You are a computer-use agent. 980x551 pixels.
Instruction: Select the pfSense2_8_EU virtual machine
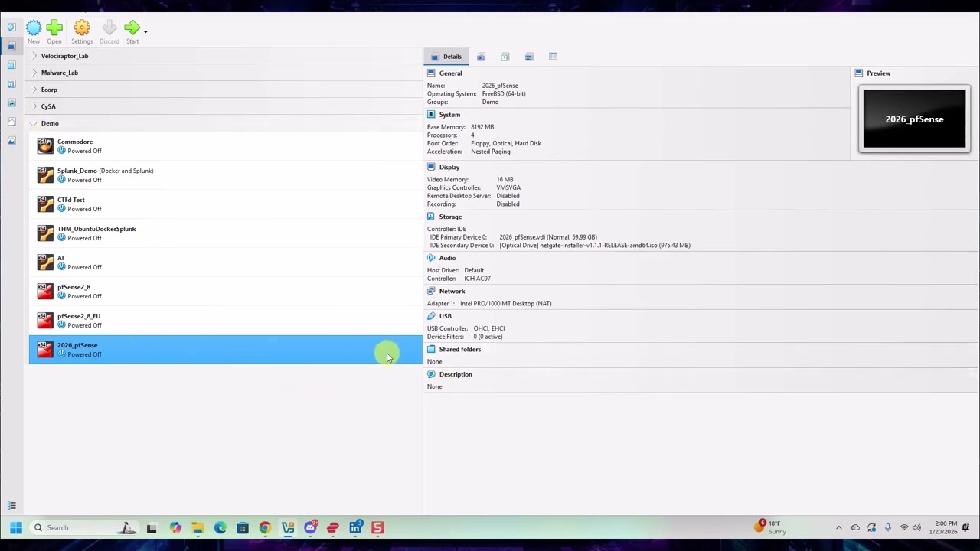pyautogui.click(x=226, y=321)
